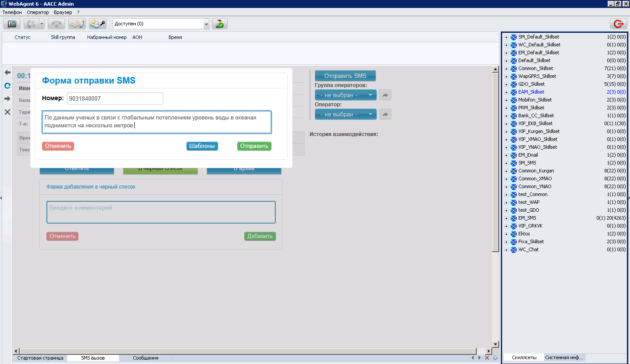
Task: Click the test_WAP skillset icon
Action: tap(514, 202)
